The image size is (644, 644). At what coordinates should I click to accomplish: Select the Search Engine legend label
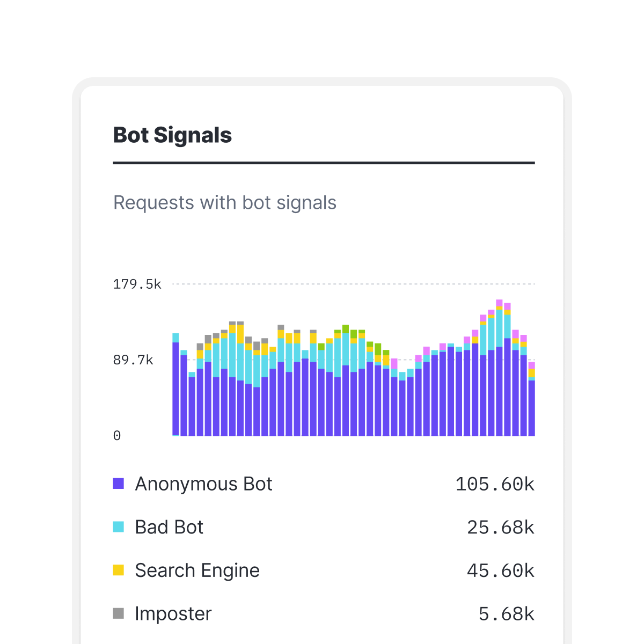coord(197,570)
